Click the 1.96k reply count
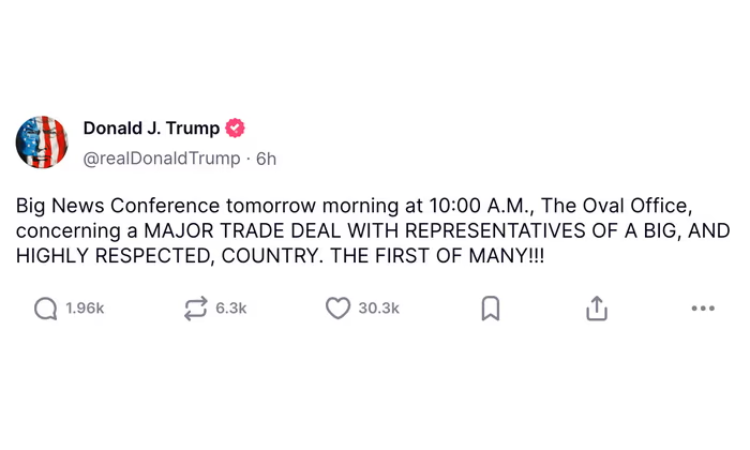This screenshot has width=750, height=450. click(85, 309)
